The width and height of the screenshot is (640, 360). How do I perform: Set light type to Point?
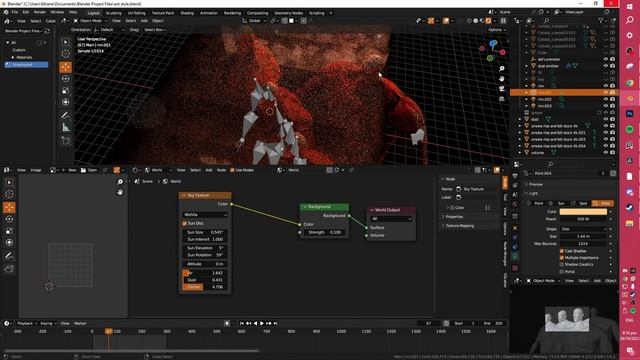tap(536, 203)
